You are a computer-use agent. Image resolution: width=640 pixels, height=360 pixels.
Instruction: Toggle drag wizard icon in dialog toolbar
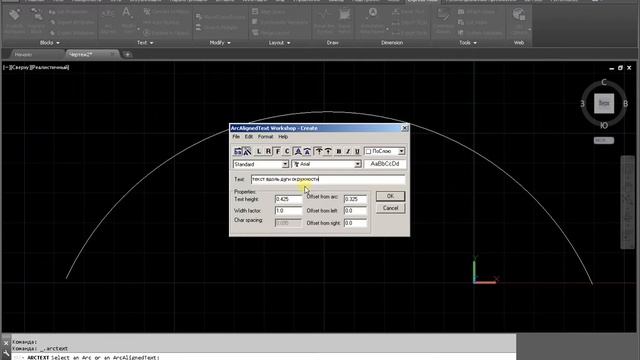[247, 151]
